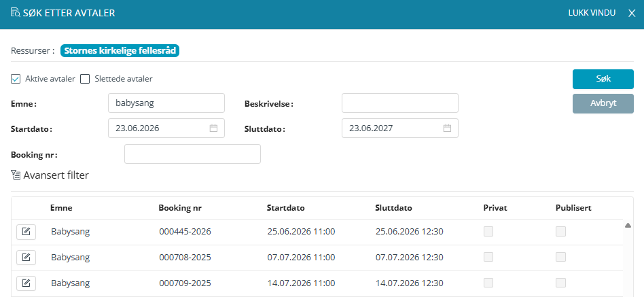This screenshot has width=644, height=297.
Task: Open the Sluttdato calendar picker icon
Action: [x=447, y=128]
